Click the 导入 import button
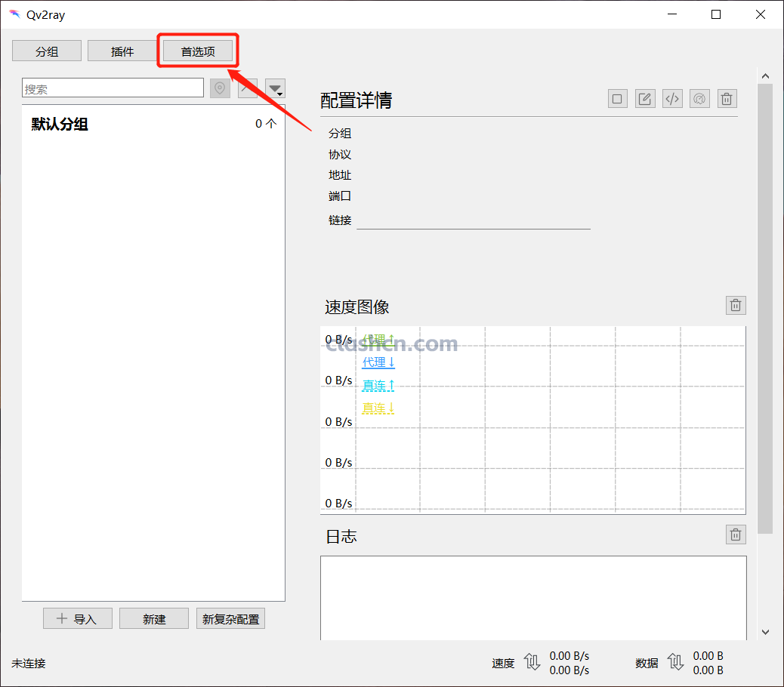 pos(78,618)
